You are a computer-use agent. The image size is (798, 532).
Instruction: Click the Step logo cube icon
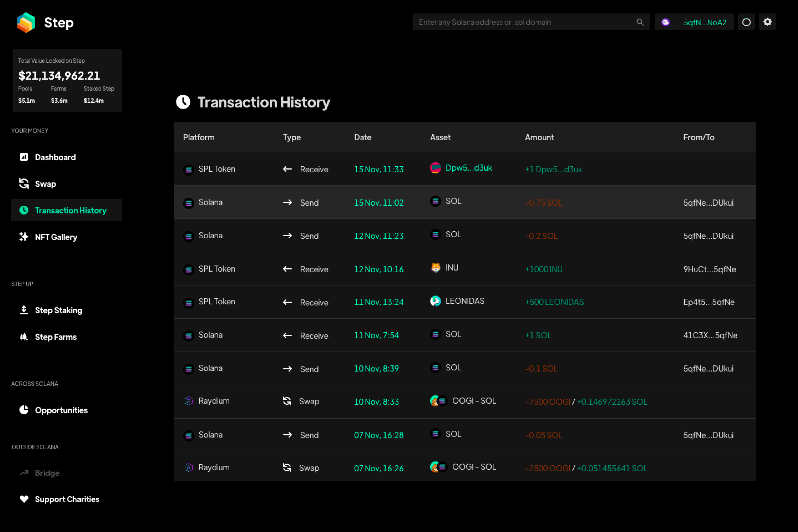[26, 22]
